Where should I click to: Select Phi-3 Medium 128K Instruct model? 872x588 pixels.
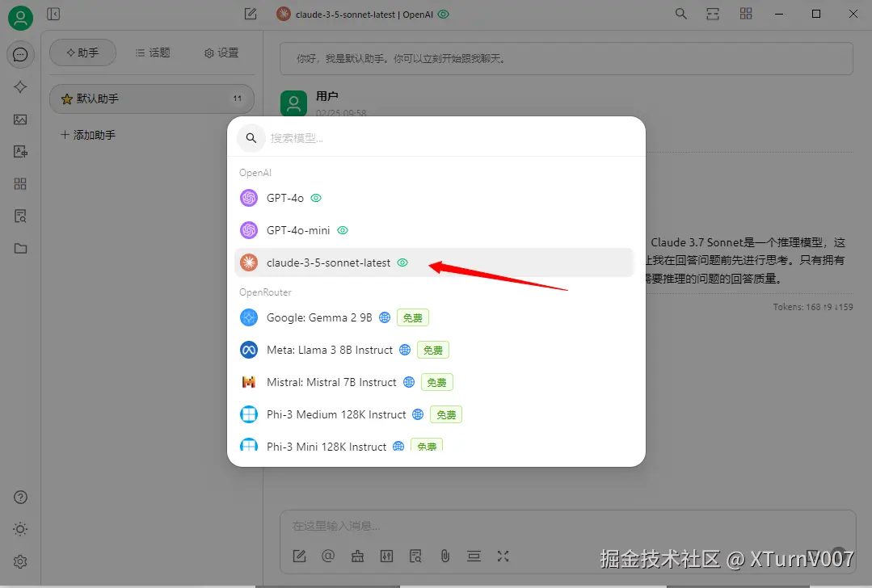(434, 414)
